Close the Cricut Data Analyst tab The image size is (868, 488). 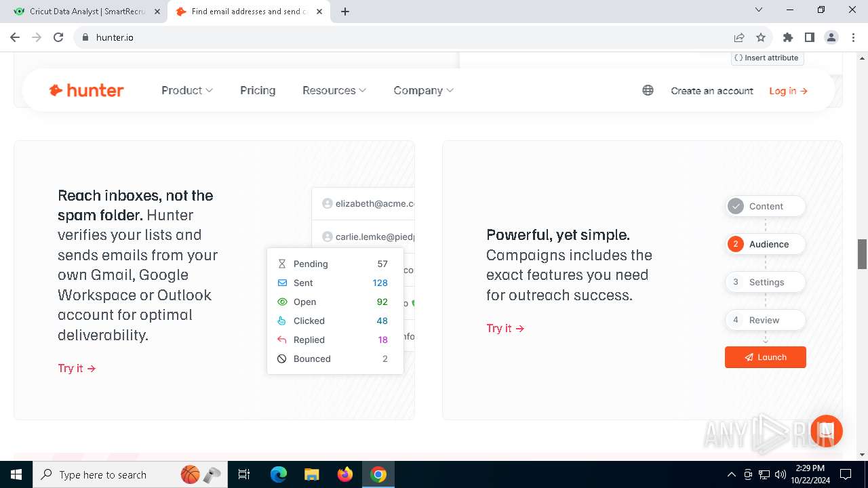[157, 12]
